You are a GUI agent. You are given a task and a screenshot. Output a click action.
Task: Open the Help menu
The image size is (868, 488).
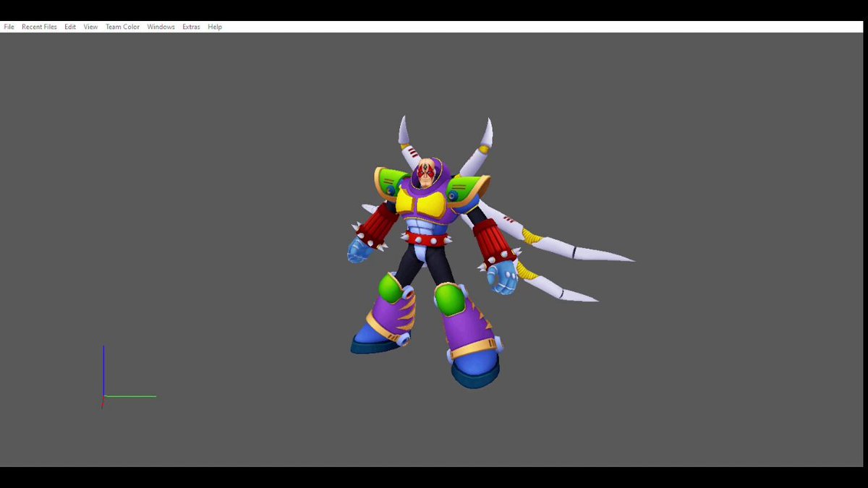tap(215, 27)
